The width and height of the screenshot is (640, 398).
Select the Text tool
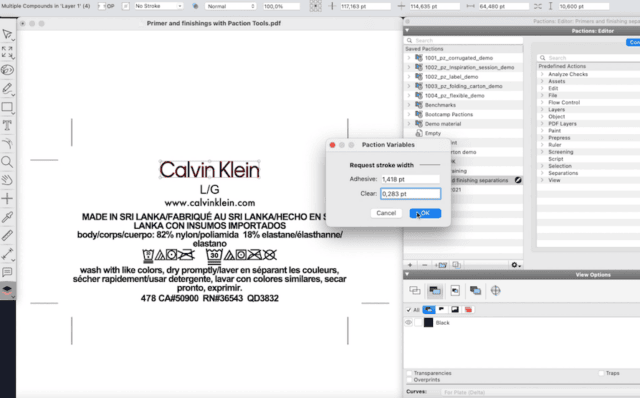7,125
